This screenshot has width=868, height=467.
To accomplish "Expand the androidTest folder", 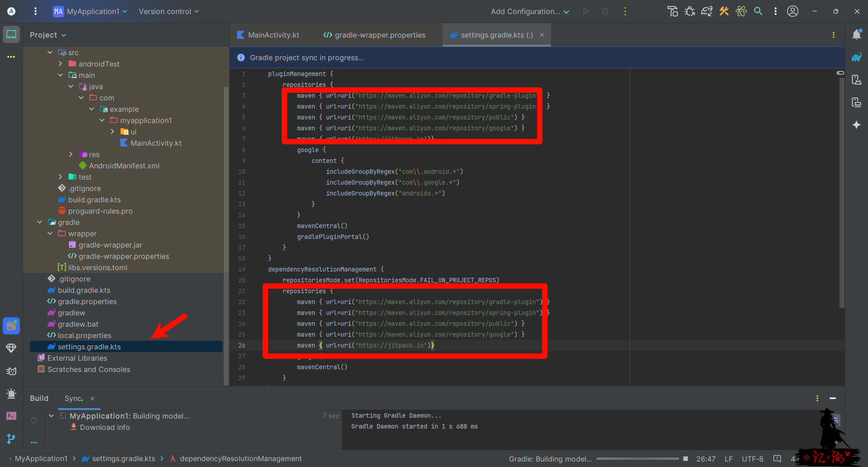I will coord(61,64).
